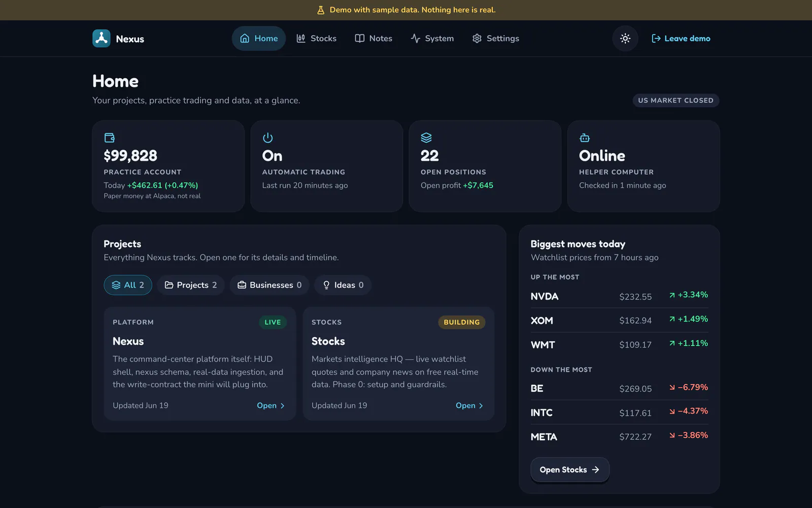Open the Notes nav tab
This screenshot has width=812, height=508.
point(374,39)
